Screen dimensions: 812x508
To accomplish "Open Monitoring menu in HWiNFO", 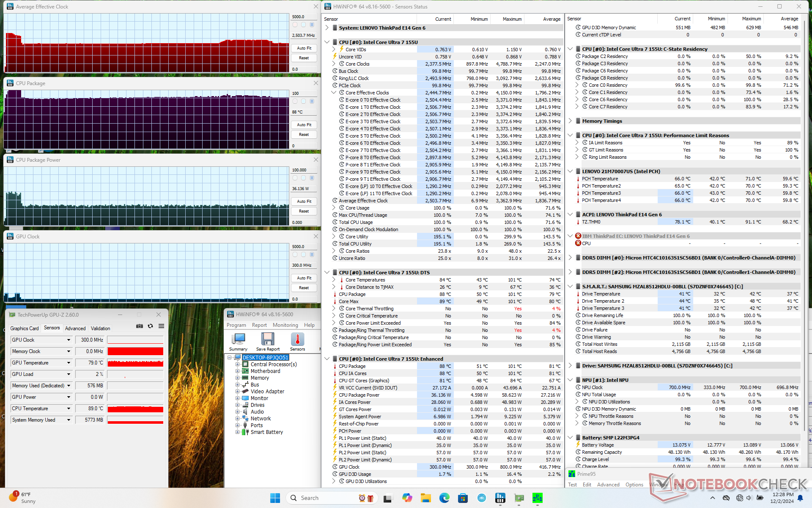I will tap(285, 325).
